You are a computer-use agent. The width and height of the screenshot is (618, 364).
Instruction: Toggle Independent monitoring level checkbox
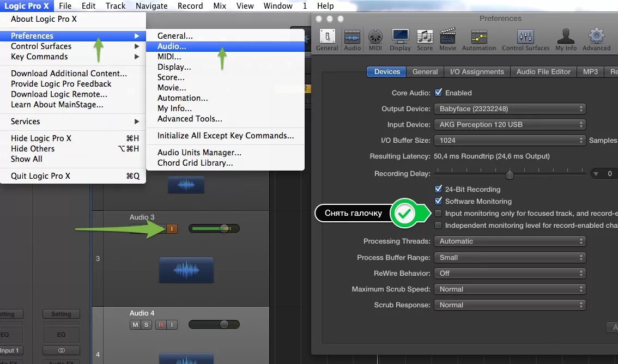(438, 225)
